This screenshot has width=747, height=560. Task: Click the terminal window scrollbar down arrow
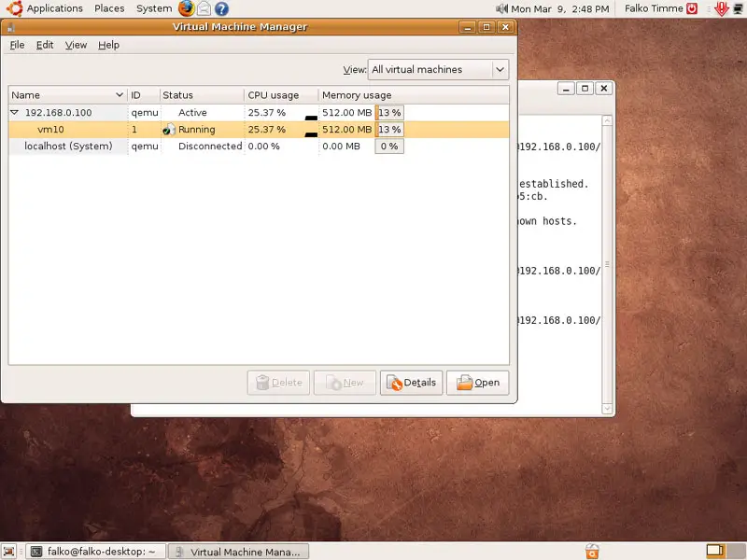607,409
